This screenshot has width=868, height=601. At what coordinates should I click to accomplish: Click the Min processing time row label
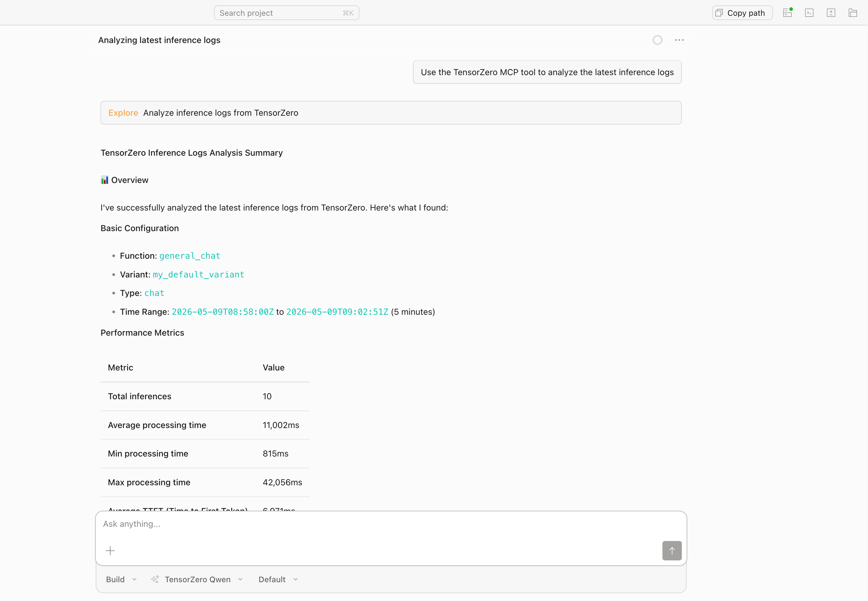click(148, 453)
